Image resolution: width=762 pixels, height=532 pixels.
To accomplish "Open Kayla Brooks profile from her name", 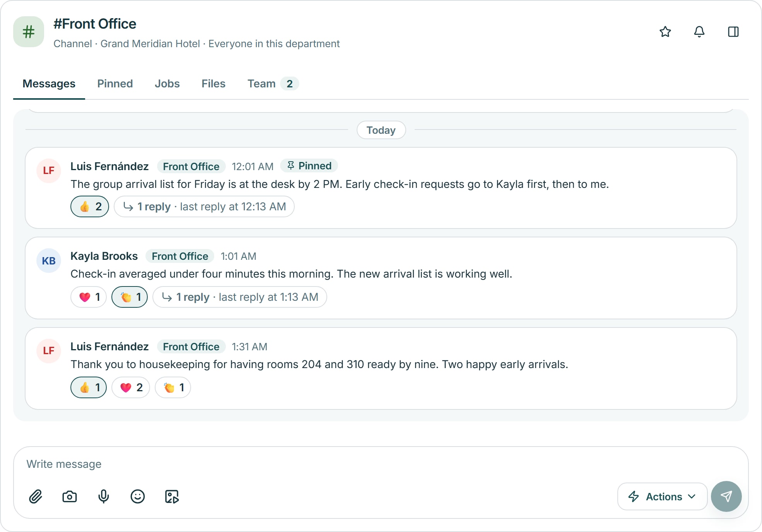I will click(x=104, y=256).
